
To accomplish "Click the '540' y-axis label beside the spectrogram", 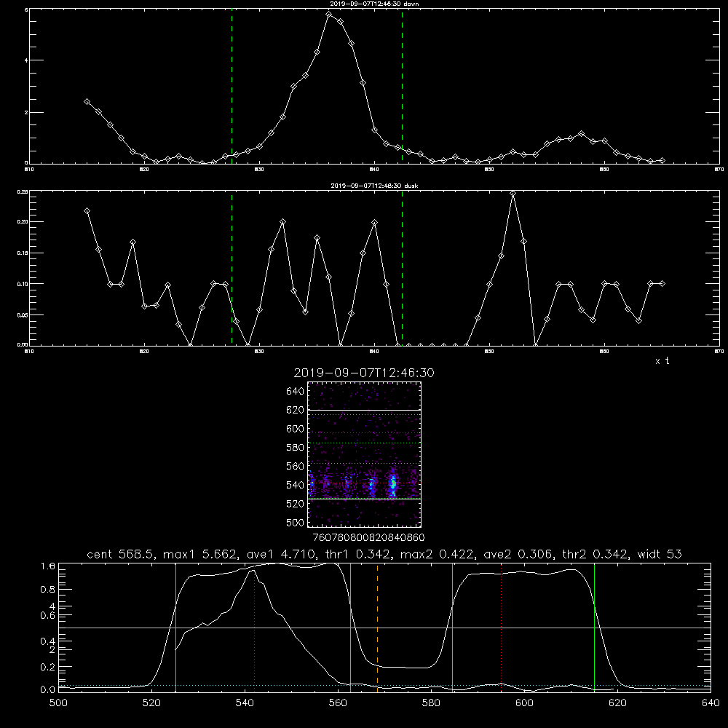I will (x=296, y=485).
